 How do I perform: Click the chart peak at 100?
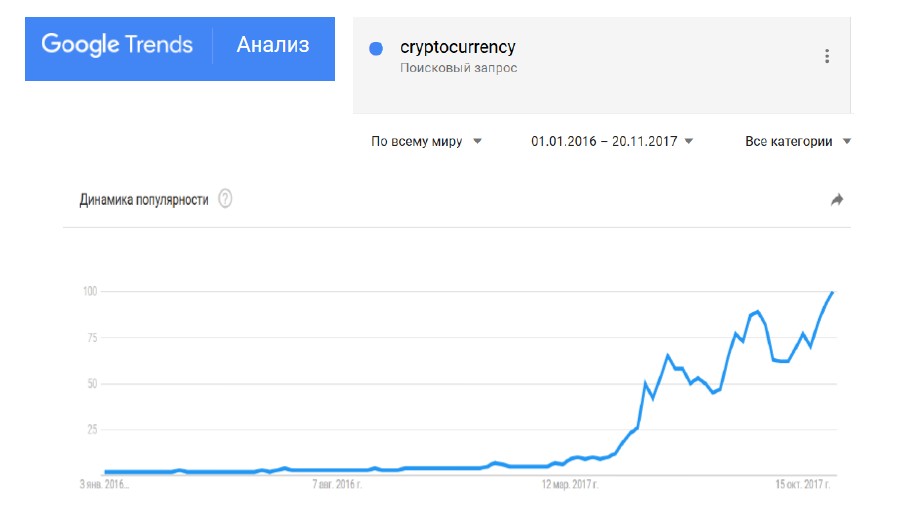click(832, 292)
